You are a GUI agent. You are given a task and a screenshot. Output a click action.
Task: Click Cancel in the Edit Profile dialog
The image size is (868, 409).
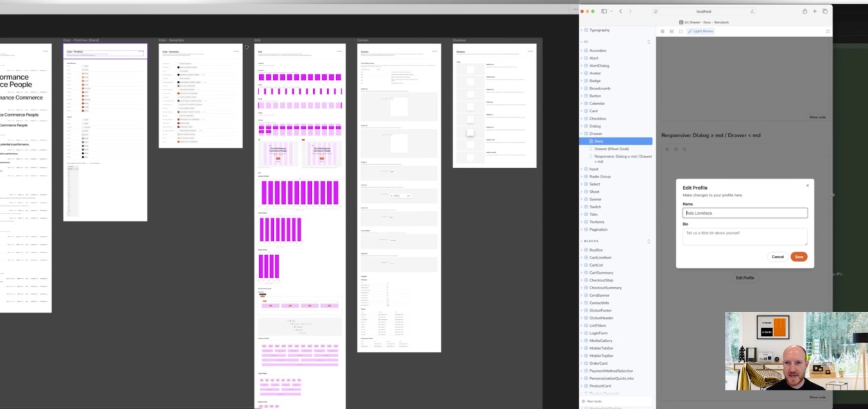tap(778, 256)
